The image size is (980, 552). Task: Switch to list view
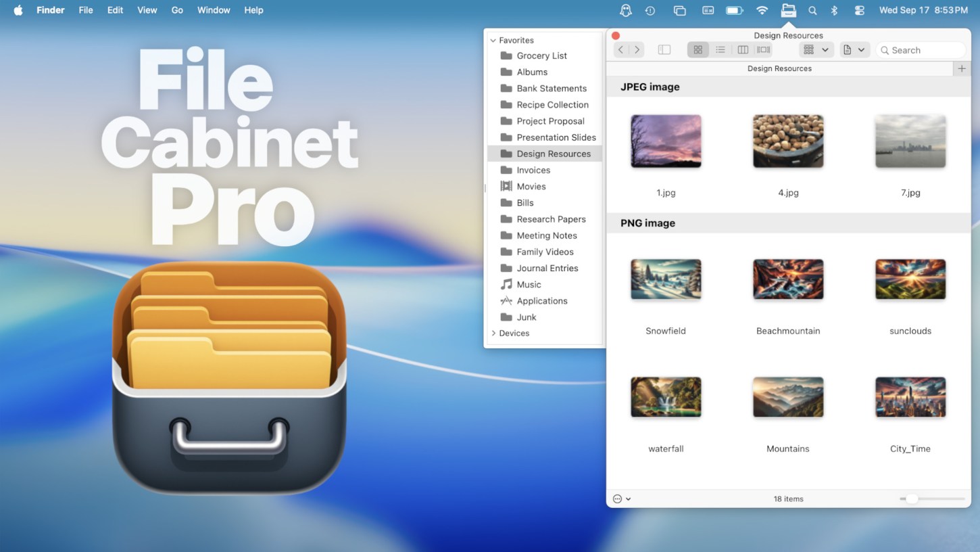click(720, 49)
